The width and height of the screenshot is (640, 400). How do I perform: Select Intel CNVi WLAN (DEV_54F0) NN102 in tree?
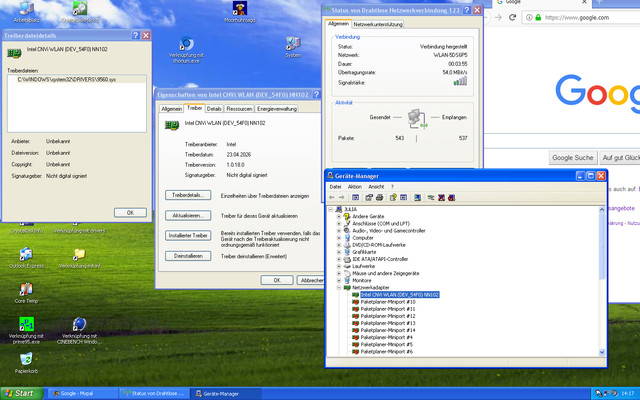pyautogui.click(x=400, y=295)
